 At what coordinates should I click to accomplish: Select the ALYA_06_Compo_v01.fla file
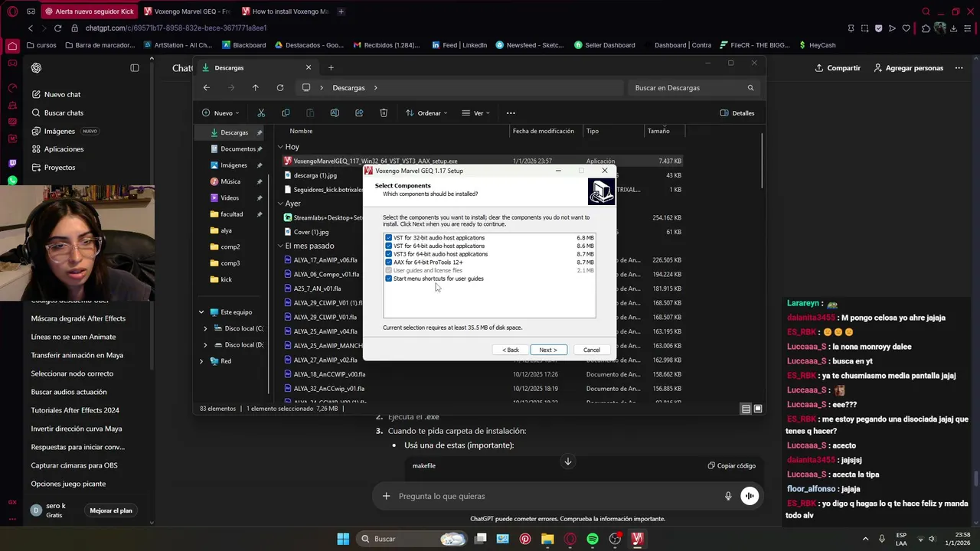pos(326,274)
